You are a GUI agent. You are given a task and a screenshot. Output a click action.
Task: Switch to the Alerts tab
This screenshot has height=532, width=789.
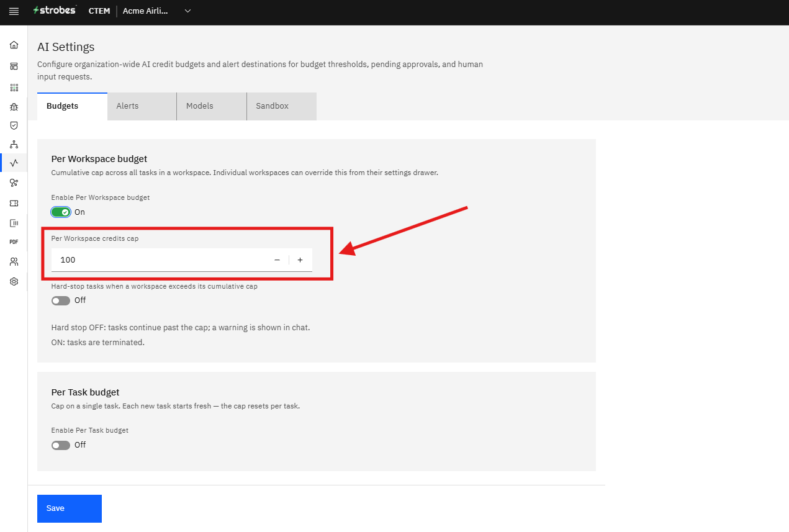coord(142,106)
